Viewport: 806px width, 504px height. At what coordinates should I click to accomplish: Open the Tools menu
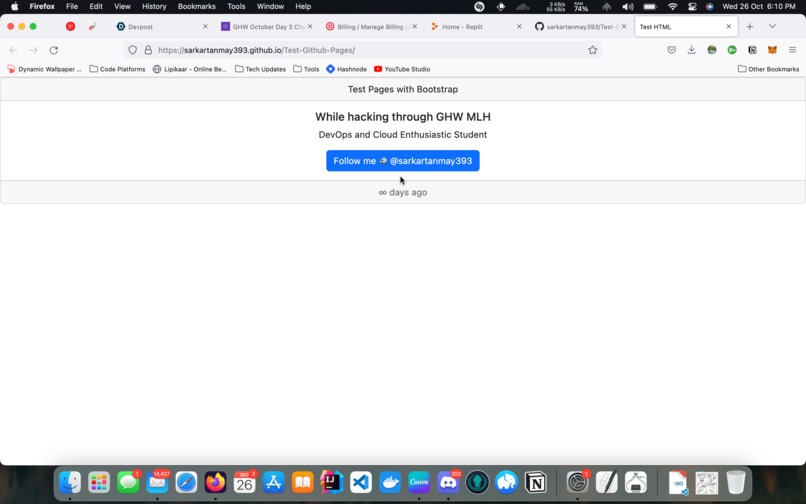(x=236, y=7)
